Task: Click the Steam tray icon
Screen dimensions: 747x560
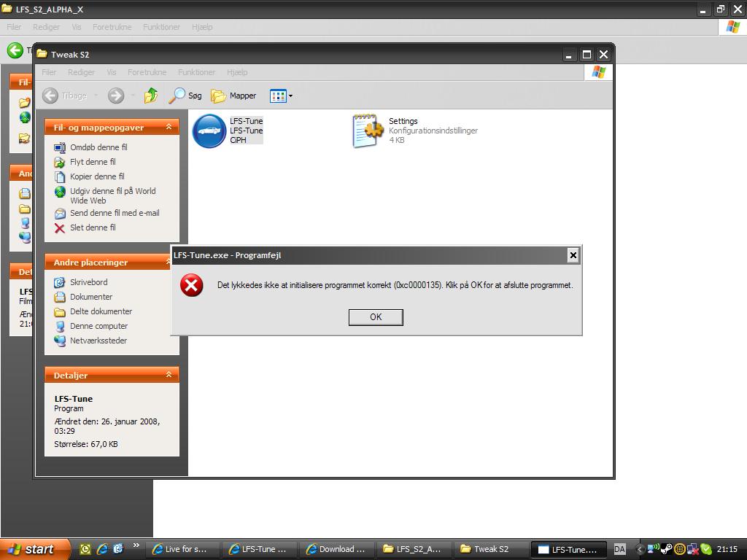Action: click(667, 549)
